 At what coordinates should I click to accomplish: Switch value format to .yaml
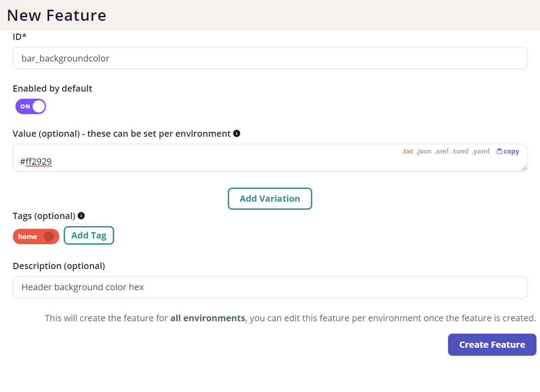(480, 151)
